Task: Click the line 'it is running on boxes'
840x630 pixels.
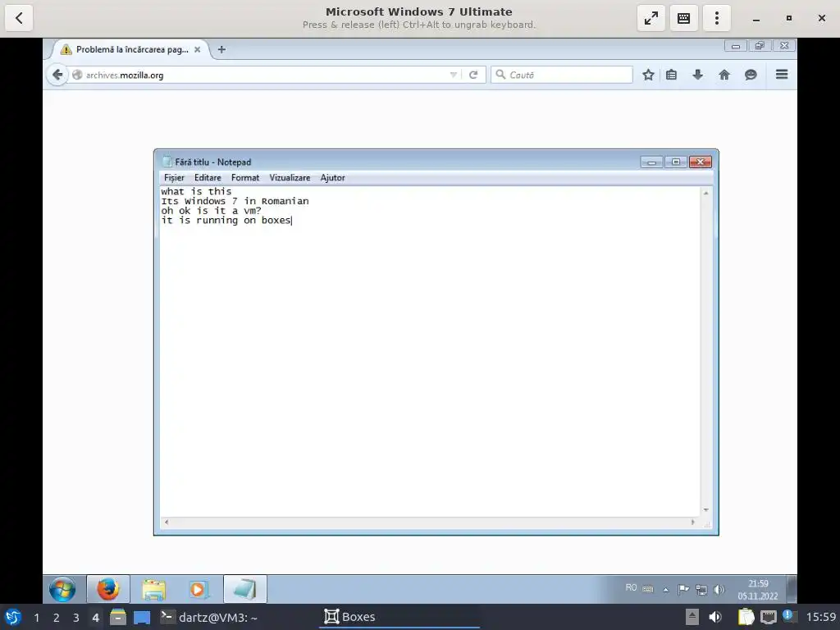Action: click(x=226, y=220)
